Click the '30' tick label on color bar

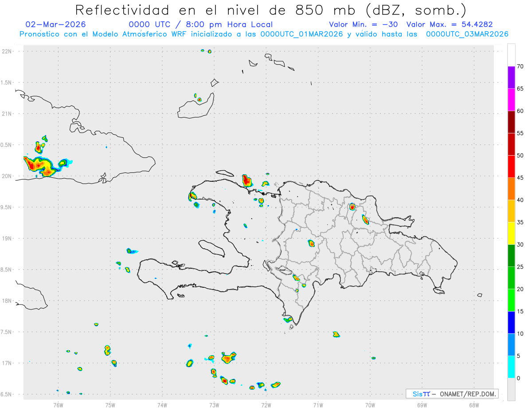point(520,245)
